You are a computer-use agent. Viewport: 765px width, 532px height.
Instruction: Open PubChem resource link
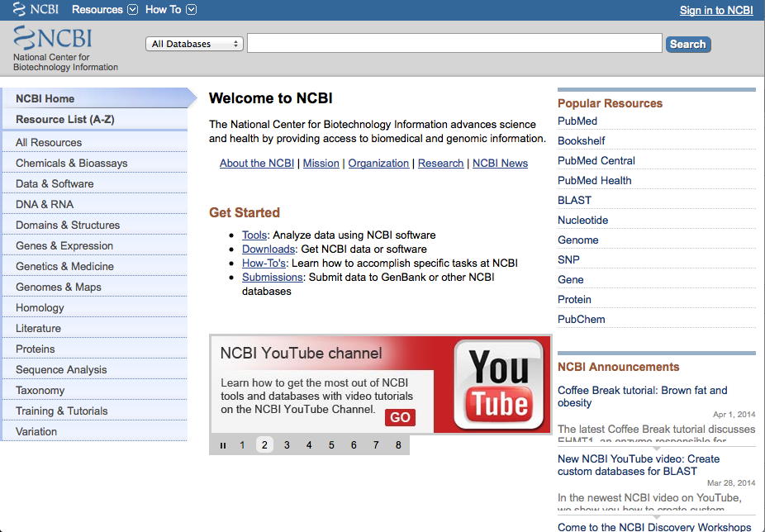point(581,319)
